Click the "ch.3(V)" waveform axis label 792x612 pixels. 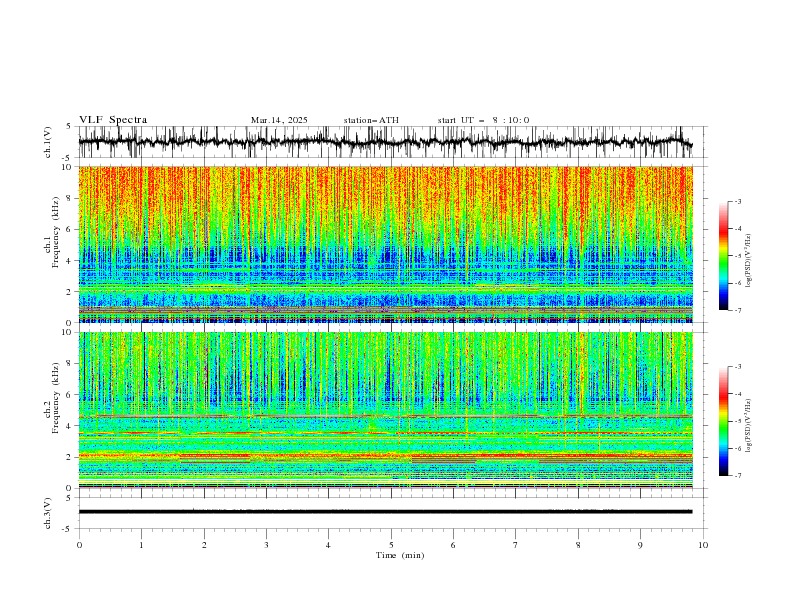pyautogui.click(x=48, y=513)
